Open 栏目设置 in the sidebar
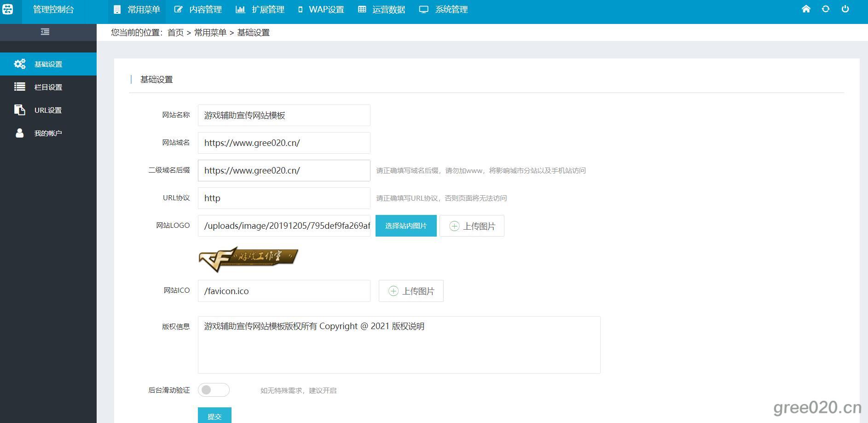The width and height of the screenshot is (868, 423). 48,87
